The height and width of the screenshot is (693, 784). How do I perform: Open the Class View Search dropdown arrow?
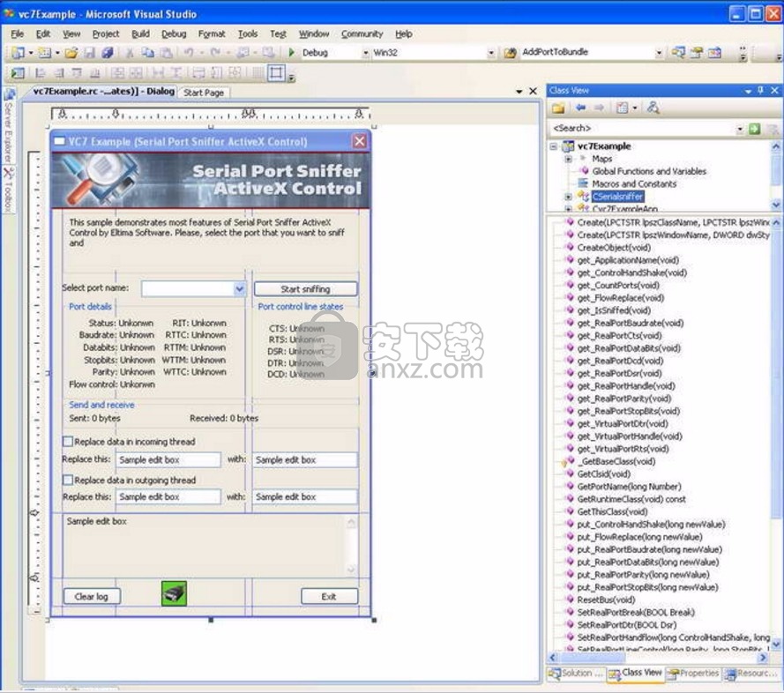coord(740,130)
